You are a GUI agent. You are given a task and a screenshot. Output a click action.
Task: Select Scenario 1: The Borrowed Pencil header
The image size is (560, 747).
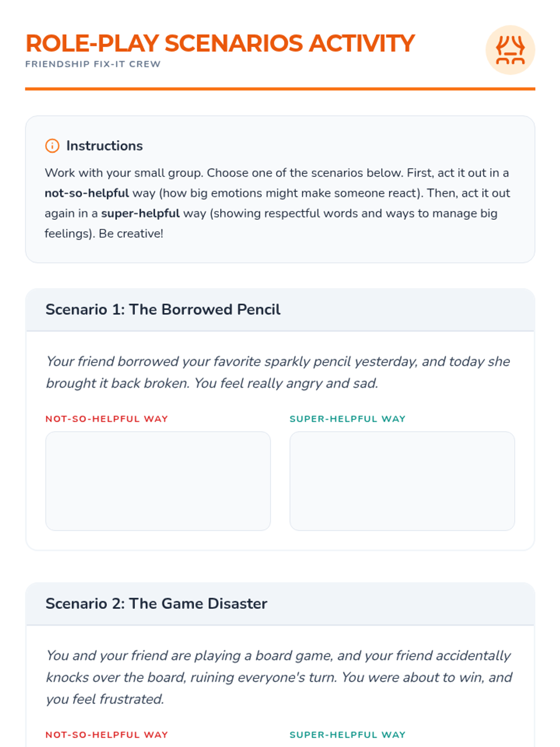coord(163,310)
